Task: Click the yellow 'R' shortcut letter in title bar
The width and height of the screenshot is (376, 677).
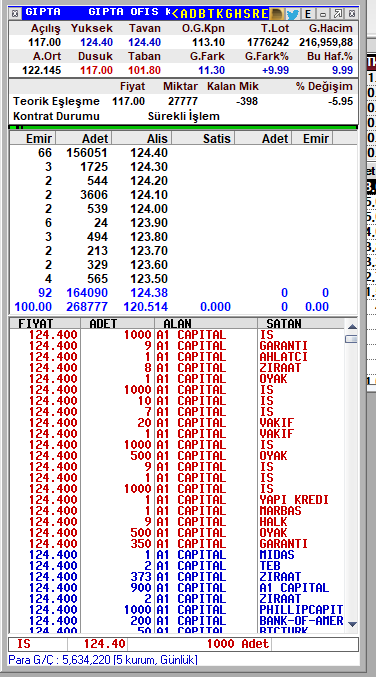Action: pyautogui.click(x=256, y=14)
